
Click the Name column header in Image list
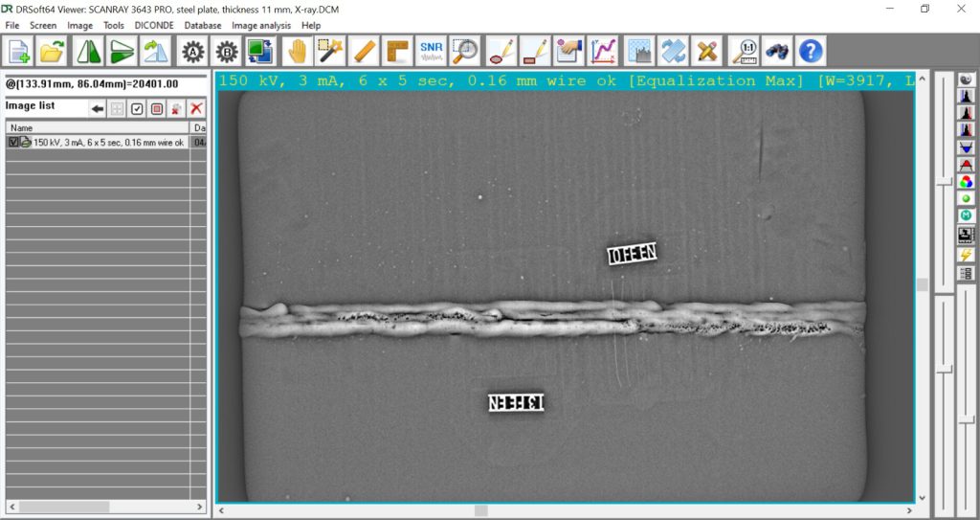click(x=98, y=127)
